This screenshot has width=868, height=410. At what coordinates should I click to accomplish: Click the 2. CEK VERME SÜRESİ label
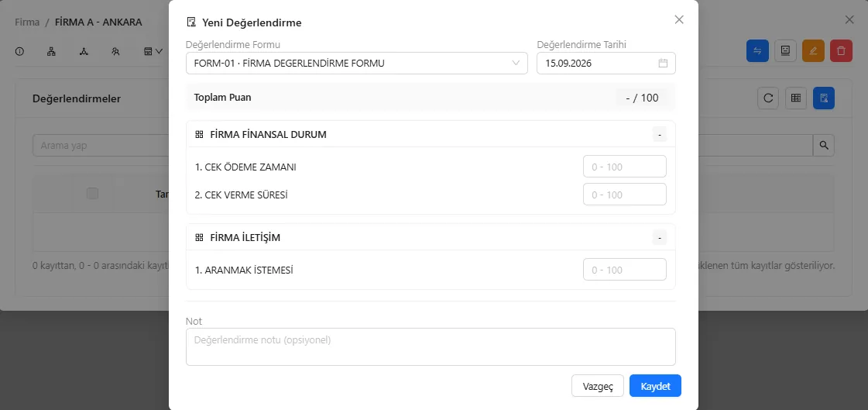click(x=242, y=195)
